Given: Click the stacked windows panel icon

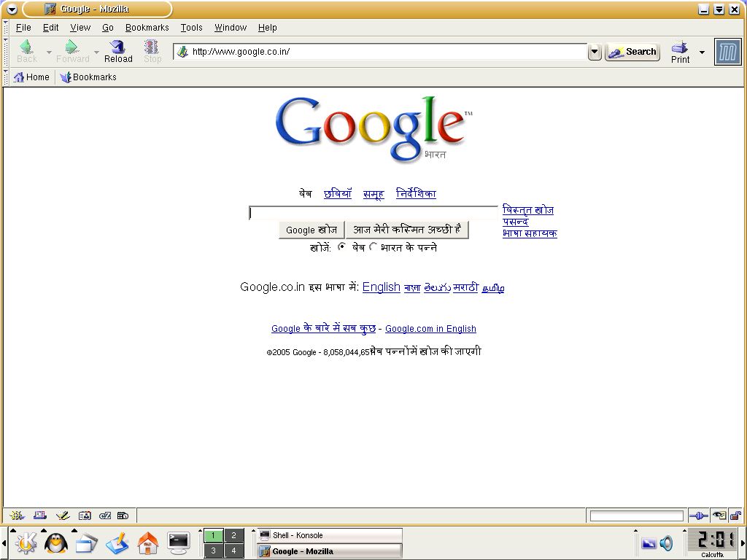Looking at the screenshot, I should click(86, 542).
